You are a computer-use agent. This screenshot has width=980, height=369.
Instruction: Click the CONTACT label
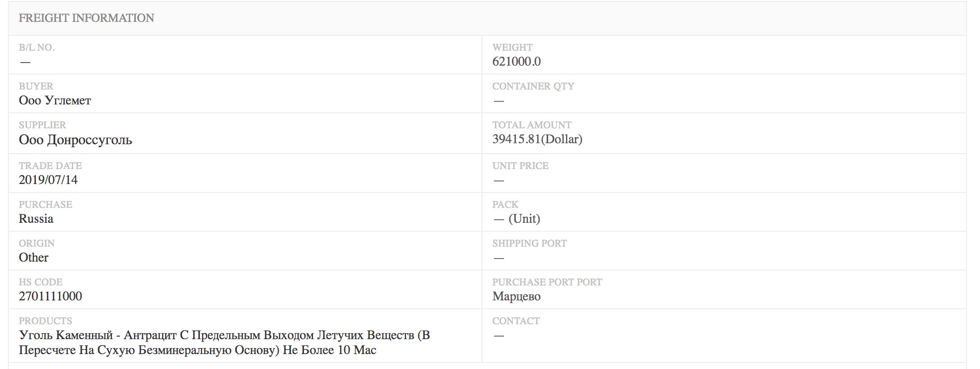516,321
